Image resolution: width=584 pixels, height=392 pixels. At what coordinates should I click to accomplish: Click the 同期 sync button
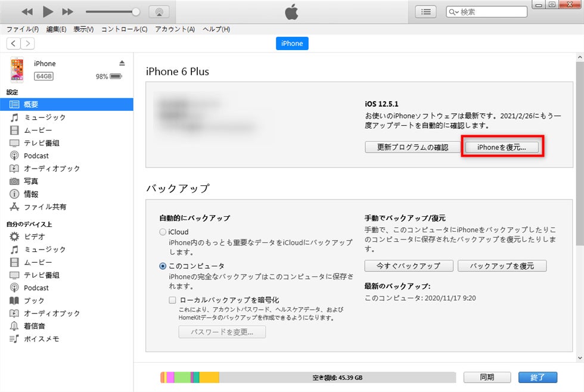click(x=487, y=378)
